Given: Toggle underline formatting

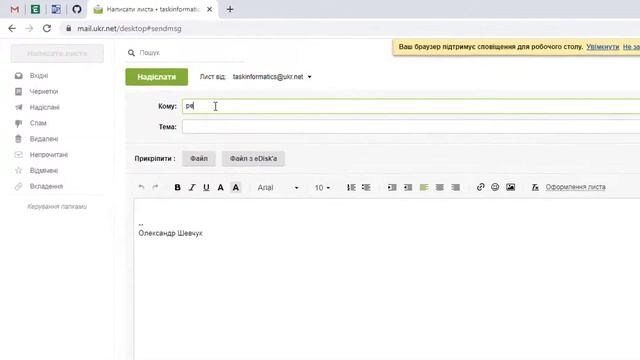Looking at the screenshot, I should click(x=206, y=187).
